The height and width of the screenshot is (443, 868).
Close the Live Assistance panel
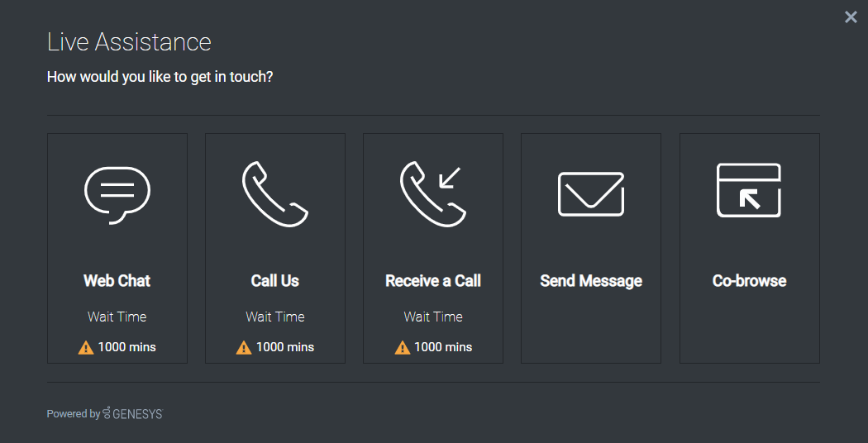click(851, 17)
